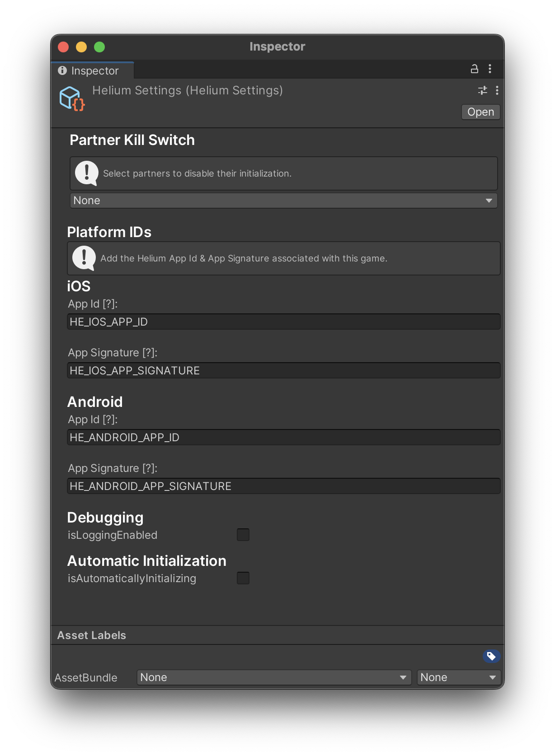Click the Asset Labels header

pos(92,635)
